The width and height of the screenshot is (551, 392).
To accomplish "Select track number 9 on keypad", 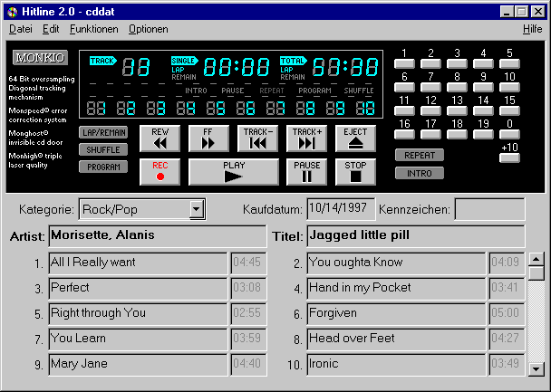I will tap(483, 87).
